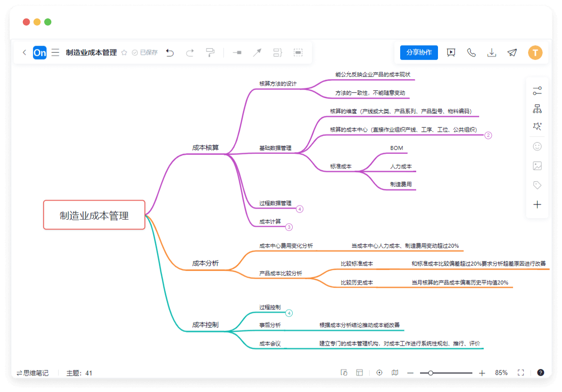
Task: Click the format painter icon
Action: pyautogui.click(x=210, y=52)
